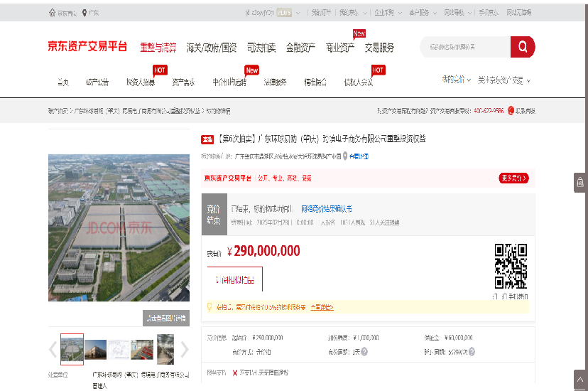Show previous thumbnails with left arrow
The width and height of the screenshot is (588, 391).
[x=53, y=349]
